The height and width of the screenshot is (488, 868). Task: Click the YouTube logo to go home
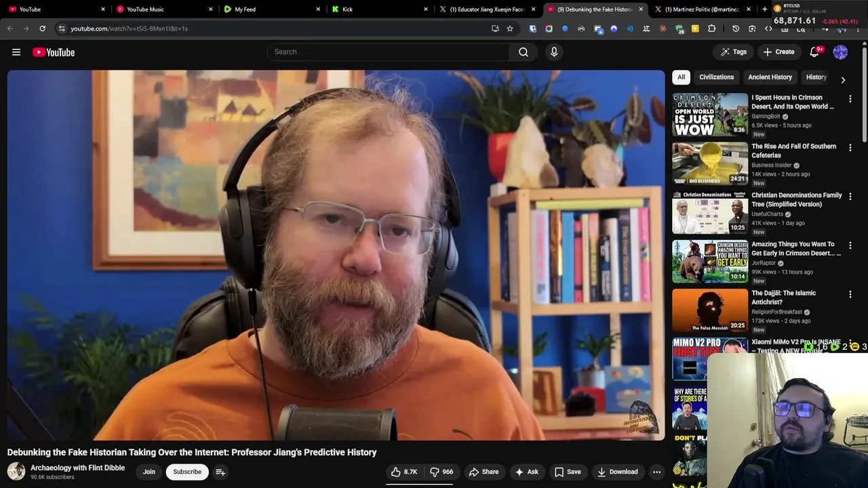pyautogui.click(x=54, y=52)
